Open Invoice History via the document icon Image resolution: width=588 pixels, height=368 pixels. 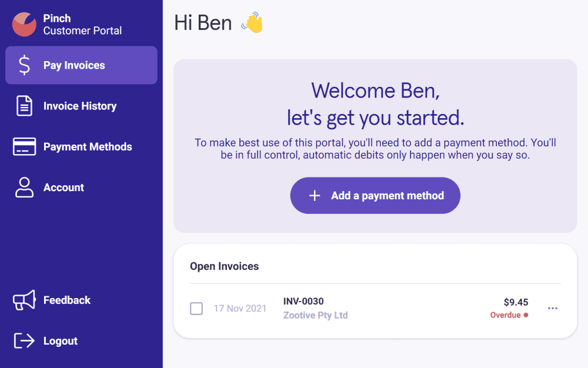tap(24, 105)
